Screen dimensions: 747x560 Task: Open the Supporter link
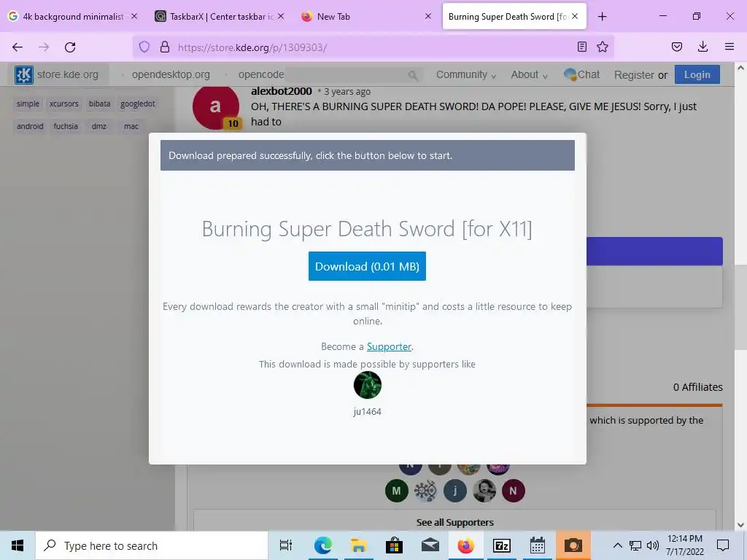tap(389, 346)
